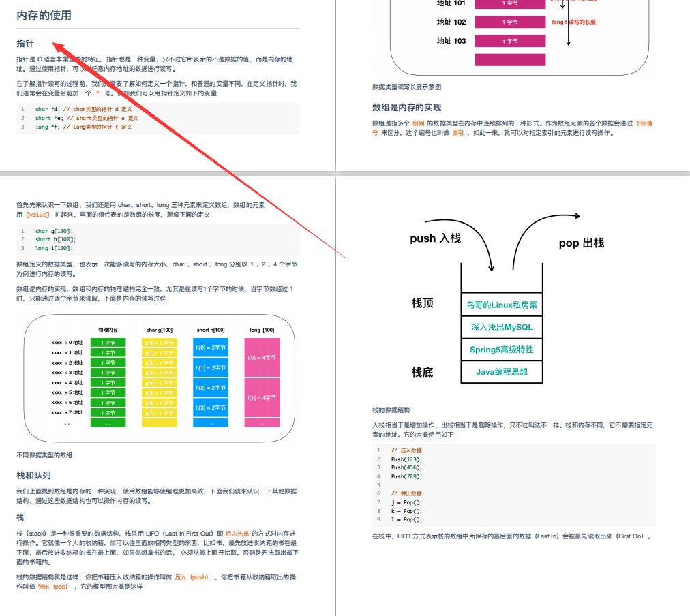Select code block line 'long i[100];'
The image size is (690, 616).
(x=54, y=248)
